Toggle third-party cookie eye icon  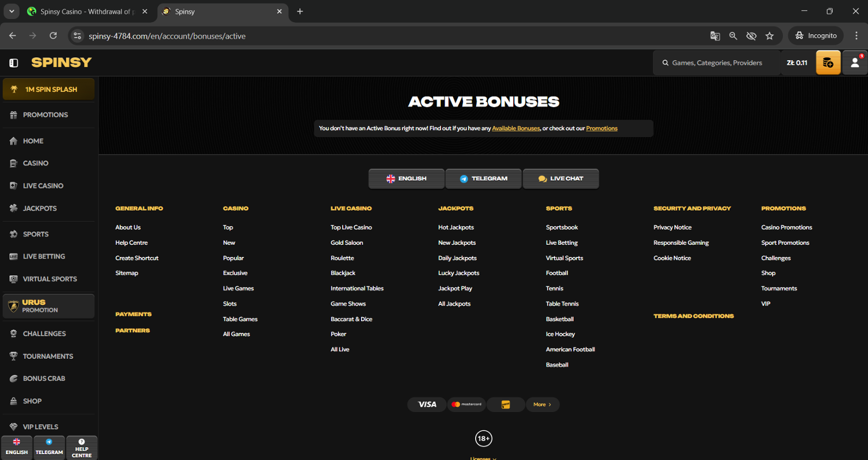751,36
